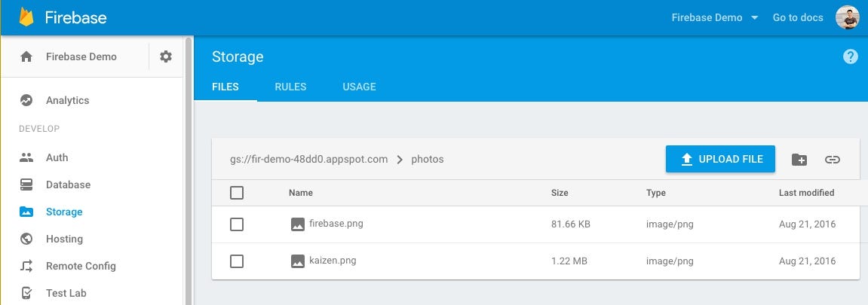Click image/png type in firebase.png row
Viewport: 868px width, 305px height.
click(670, 224)
